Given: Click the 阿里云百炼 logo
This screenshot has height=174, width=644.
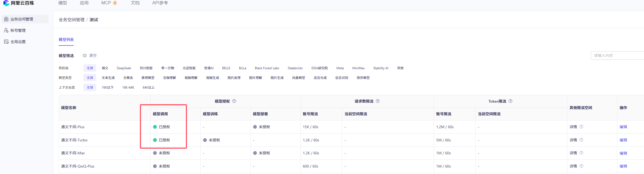Looking at the screenshot, I should pyautogui.click(x=19, y=3).
